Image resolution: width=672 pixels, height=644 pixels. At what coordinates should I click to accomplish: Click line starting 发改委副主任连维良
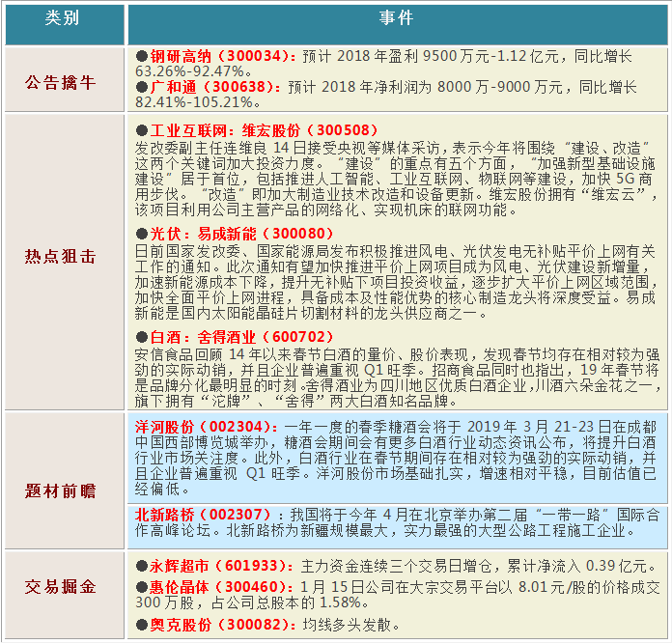tap(392, 149)
